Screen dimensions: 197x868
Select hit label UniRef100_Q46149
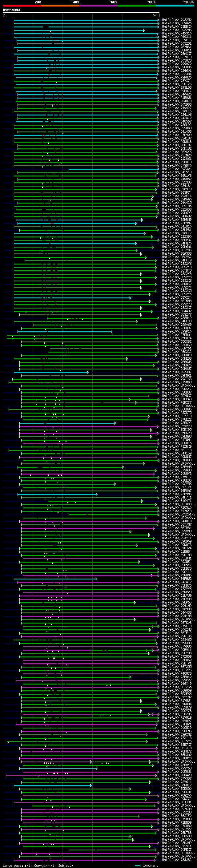click(x=176, y=684)
